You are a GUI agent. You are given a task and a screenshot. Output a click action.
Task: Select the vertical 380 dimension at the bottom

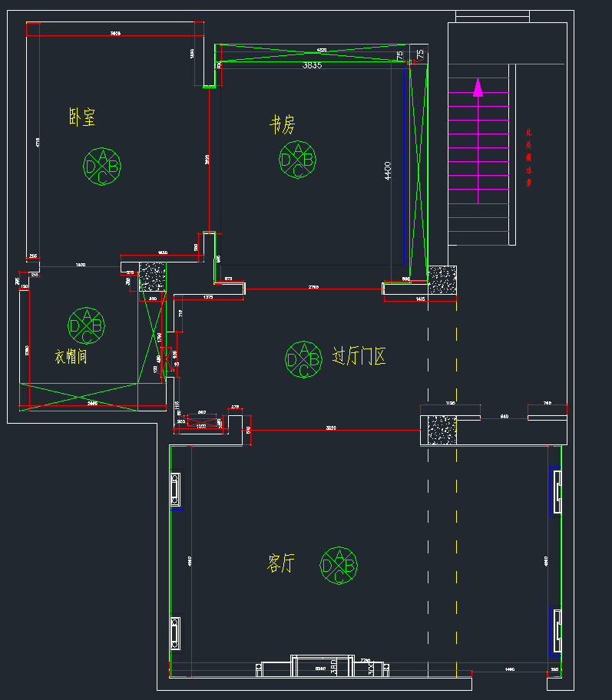tap(334, 668)
